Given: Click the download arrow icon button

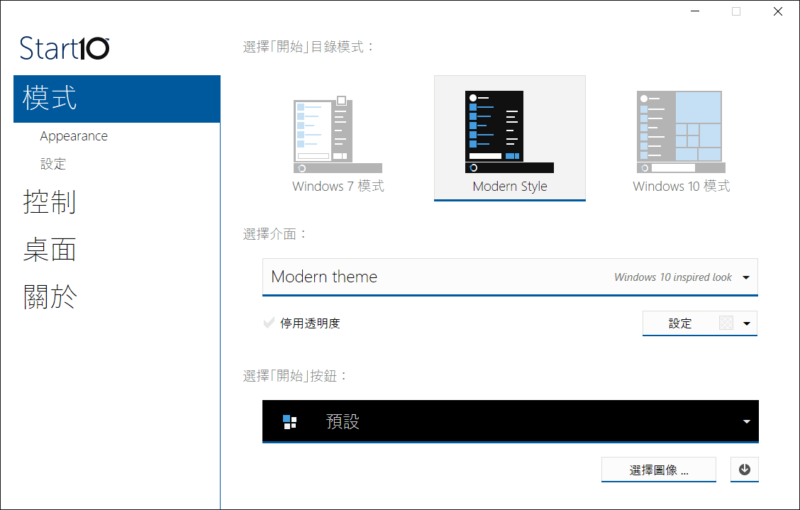Looking at the screenshot, I should [x=744, y=469].
